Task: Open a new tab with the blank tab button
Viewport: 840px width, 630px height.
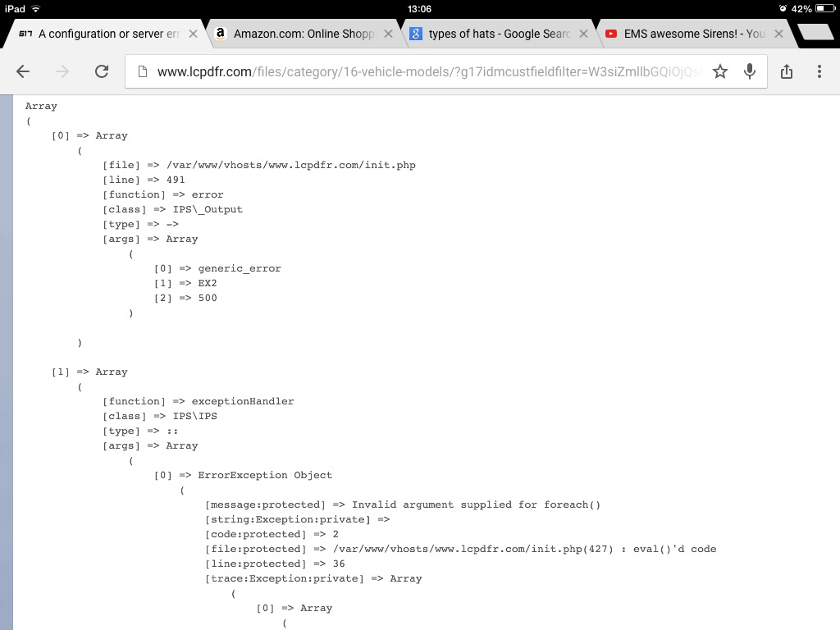Action: pyautogui.click(x=816, y=32)
